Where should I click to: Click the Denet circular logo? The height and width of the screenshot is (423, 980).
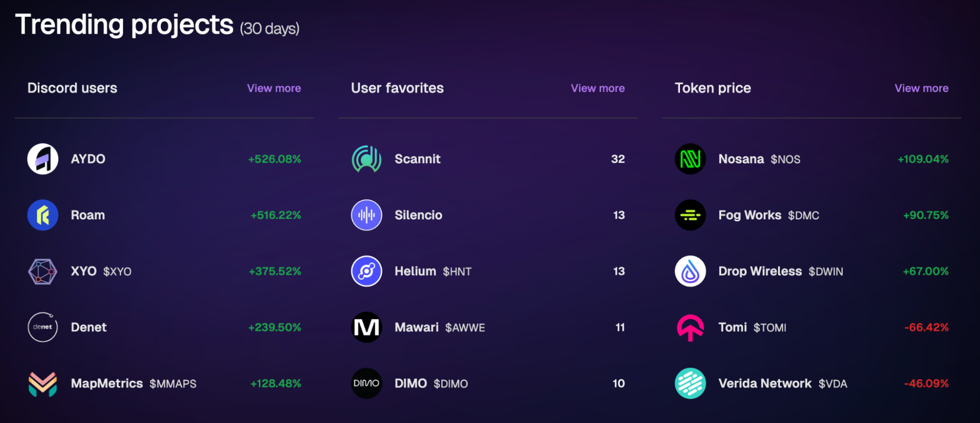[x=43, y=327]
